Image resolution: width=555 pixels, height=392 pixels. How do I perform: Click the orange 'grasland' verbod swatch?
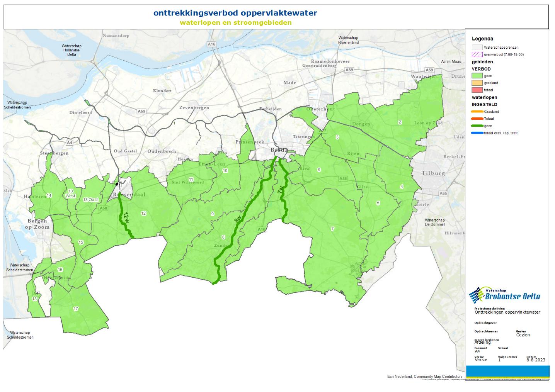click(477, 83)
